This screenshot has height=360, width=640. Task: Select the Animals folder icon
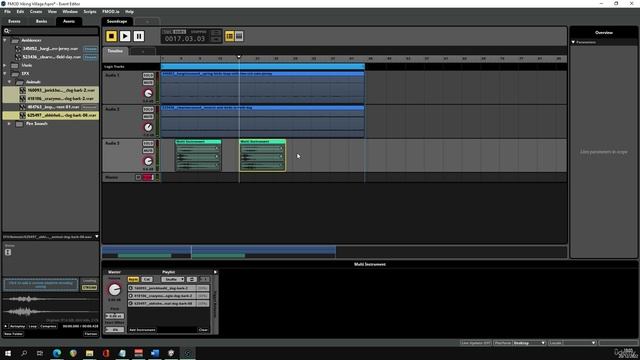(x=20, y=82)
